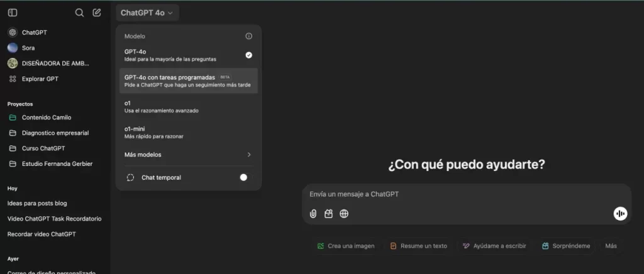
Task: Click the folder icon beside Curso ChatGPT
Action: point(13,148)
